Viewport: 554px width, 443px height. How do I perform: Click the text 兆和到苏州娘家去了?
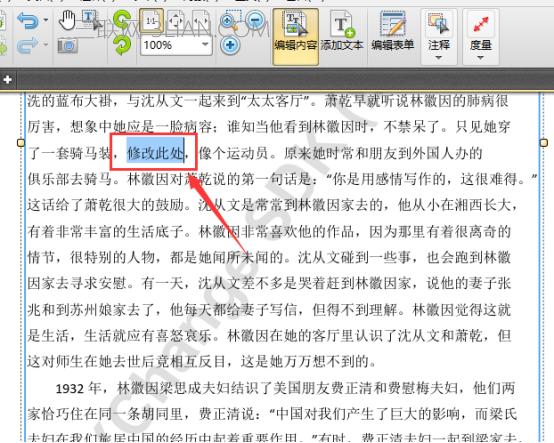tap(91, 310)
